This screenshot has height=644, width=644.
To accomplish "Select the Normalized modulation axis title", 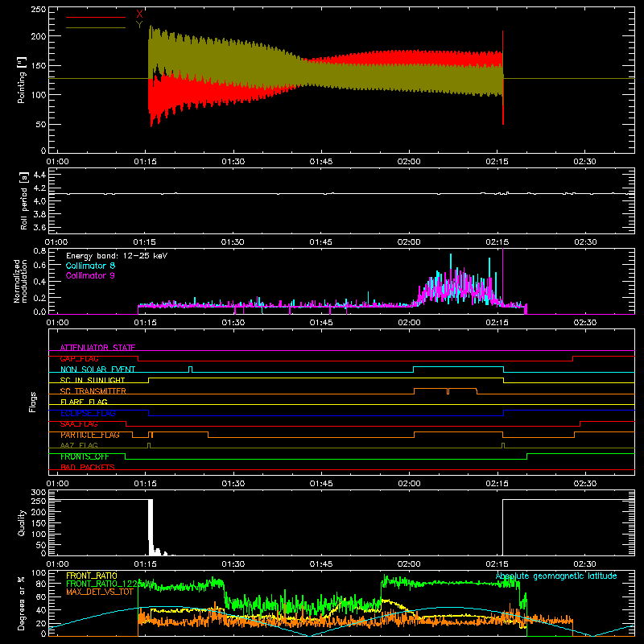I will click(x=21, y=281).
